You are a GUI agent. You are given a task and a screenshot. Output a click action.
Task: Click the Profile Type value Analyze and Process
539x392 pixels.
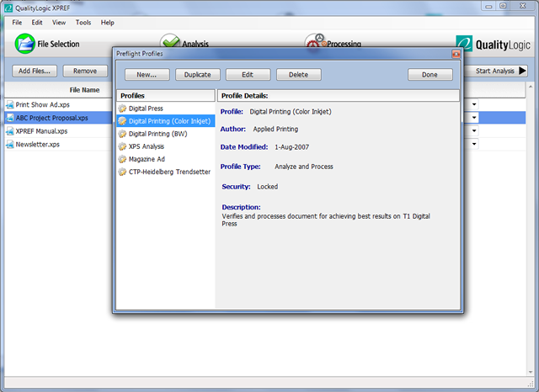pos(304,167)
